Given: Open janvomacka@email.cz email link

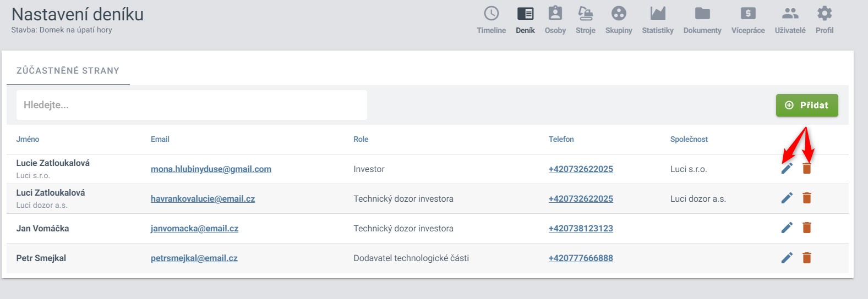Looking at the screenshot, I should coord(194,229).
